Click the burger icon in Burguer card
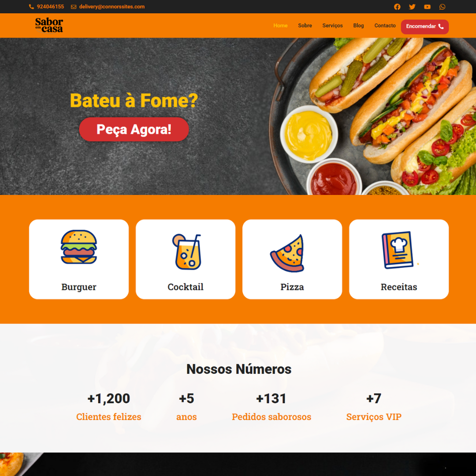 pos(79,247)
